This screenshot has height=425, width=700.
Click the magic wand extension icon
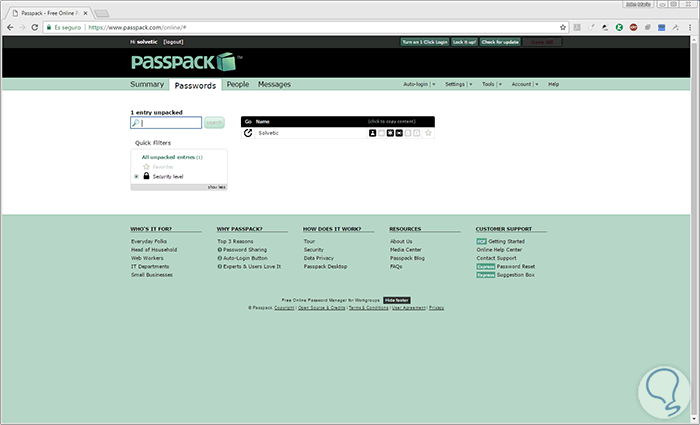675,27
